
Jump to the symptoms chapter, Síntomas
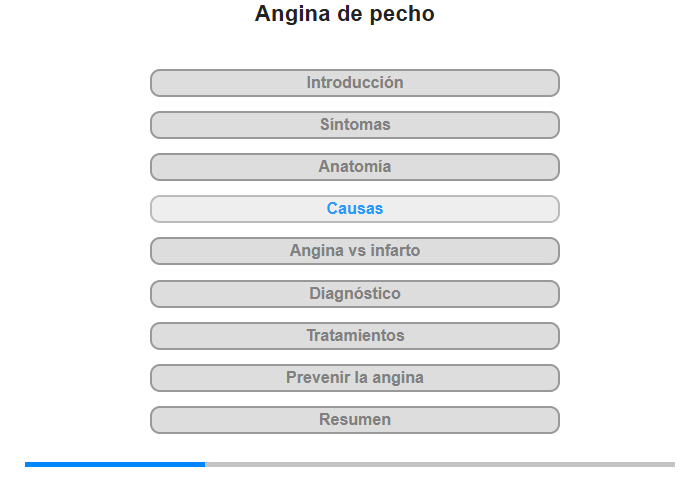coord(355,125)
